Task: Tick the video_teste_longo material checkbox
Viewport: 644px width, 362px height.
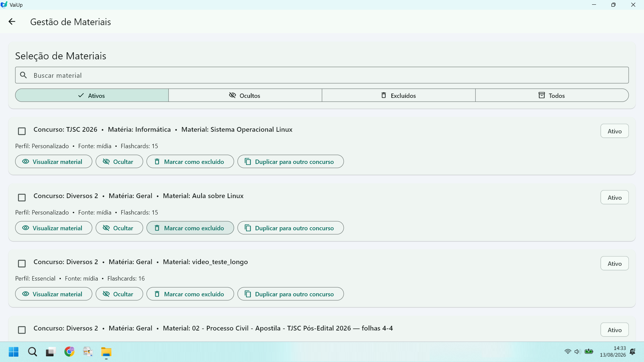Action: point(22,264)
